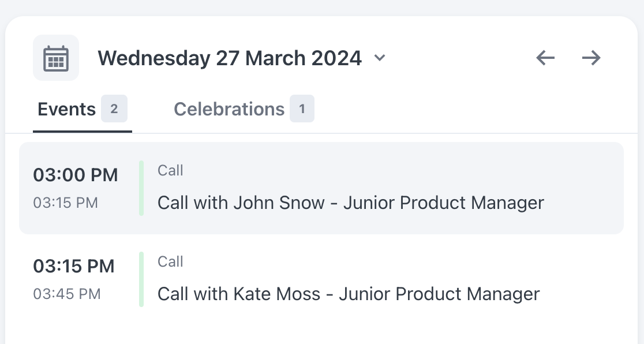This screenshot has width=644, height=344.
Task: Switch to the Celebrations tab
Action: coord(244,109)
